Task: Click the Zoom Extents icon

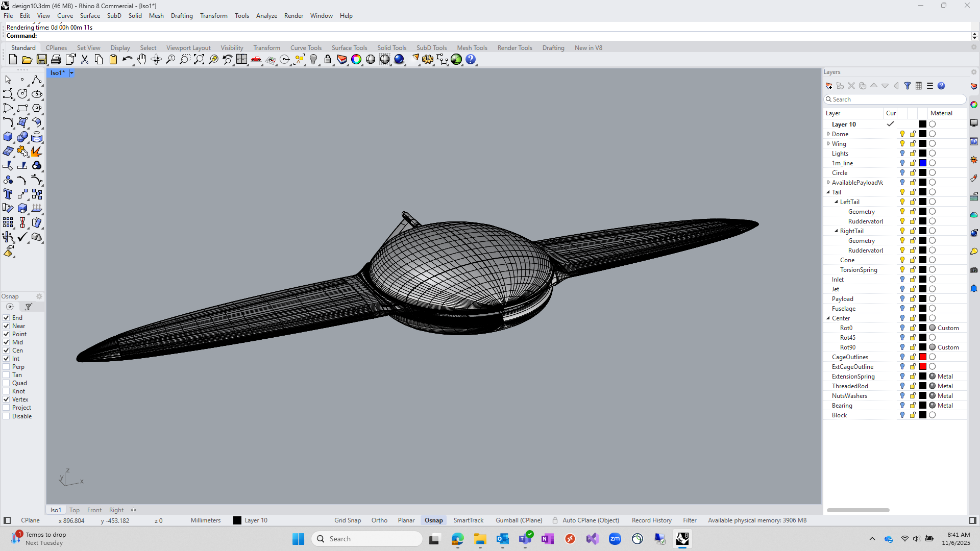Action: click(x=199, y=60)
